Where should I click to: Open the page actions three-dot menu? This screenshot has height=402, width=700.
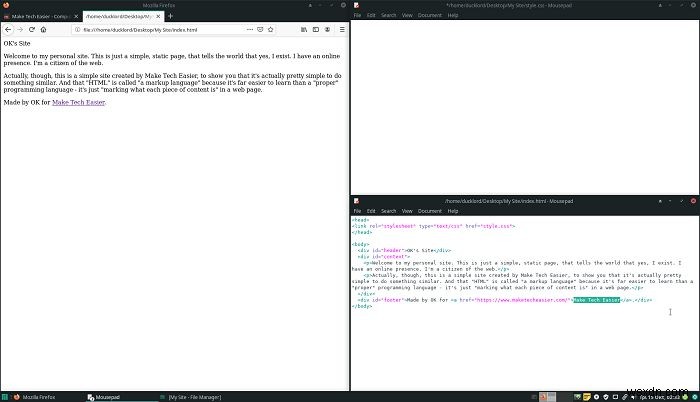(x=250, y=29)
